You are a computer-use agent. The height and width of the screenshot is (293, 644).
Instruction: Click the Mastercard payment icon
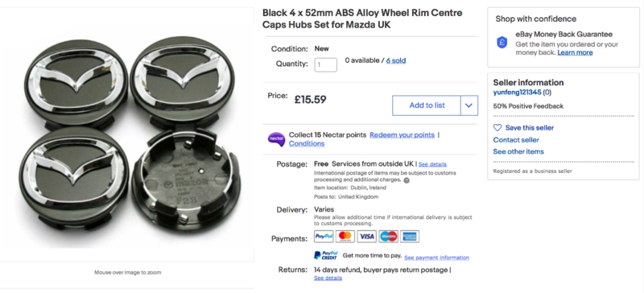[345, 237]
